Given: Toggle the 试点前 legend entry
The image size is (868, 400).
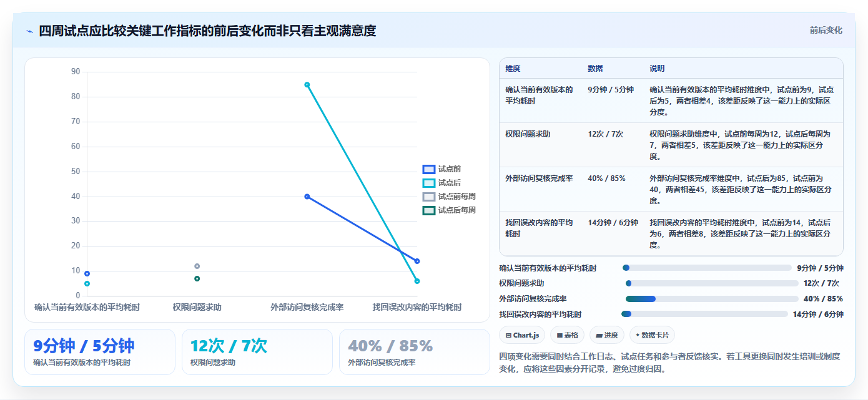Looking at the screenshot, I should pos(442,169).
